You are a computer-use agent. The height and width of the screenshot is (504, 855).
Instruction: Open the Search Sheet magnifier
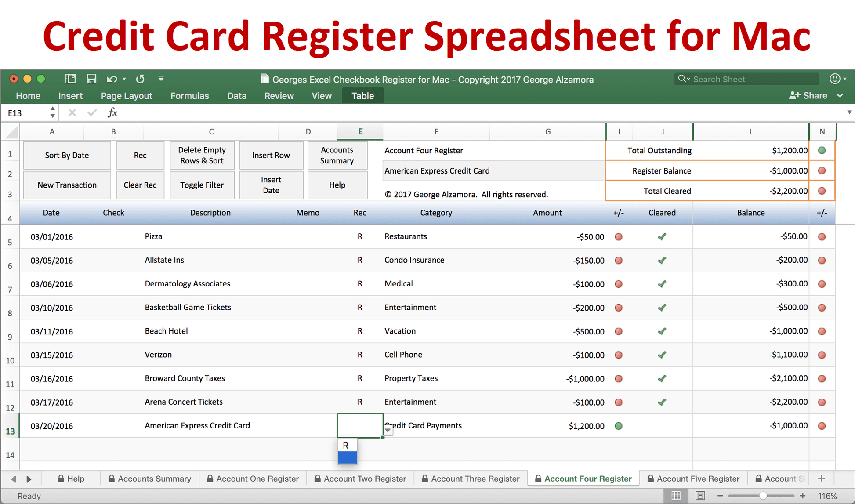[683, 79]
